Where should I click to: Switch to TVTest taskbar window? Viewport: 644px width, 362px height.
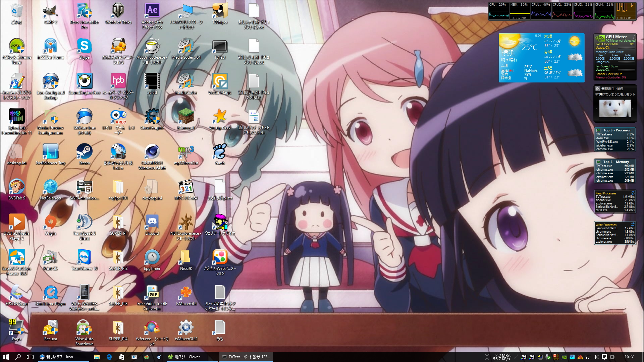[246, 357]
